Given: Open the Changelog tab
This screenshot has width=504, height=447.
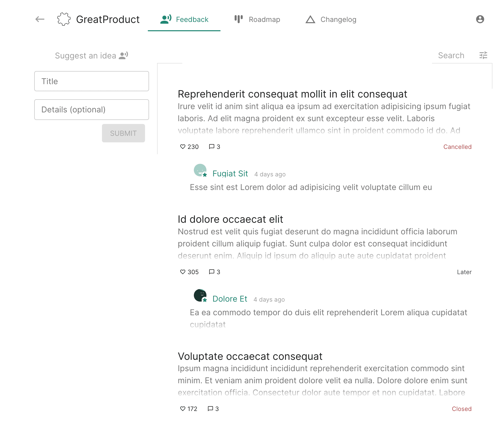Looking at the screenshot, I should tap(331, 19).
